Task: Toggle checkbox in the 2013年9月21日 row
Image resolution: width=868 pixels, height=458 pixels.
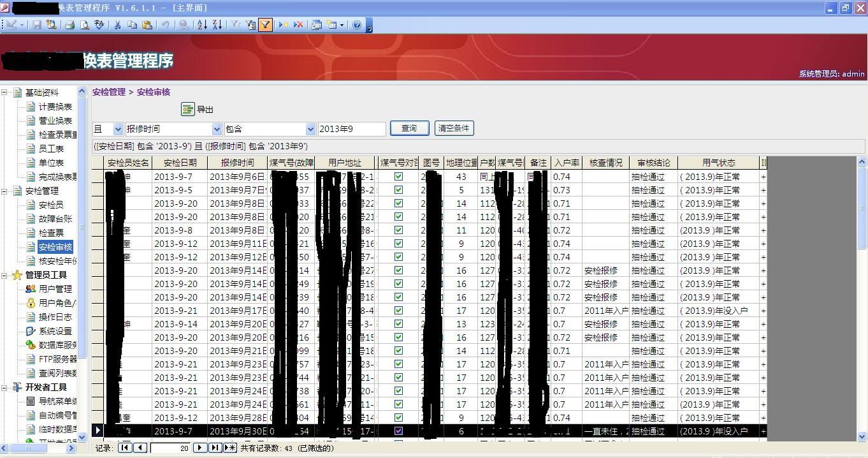Action: pos(398,351)
